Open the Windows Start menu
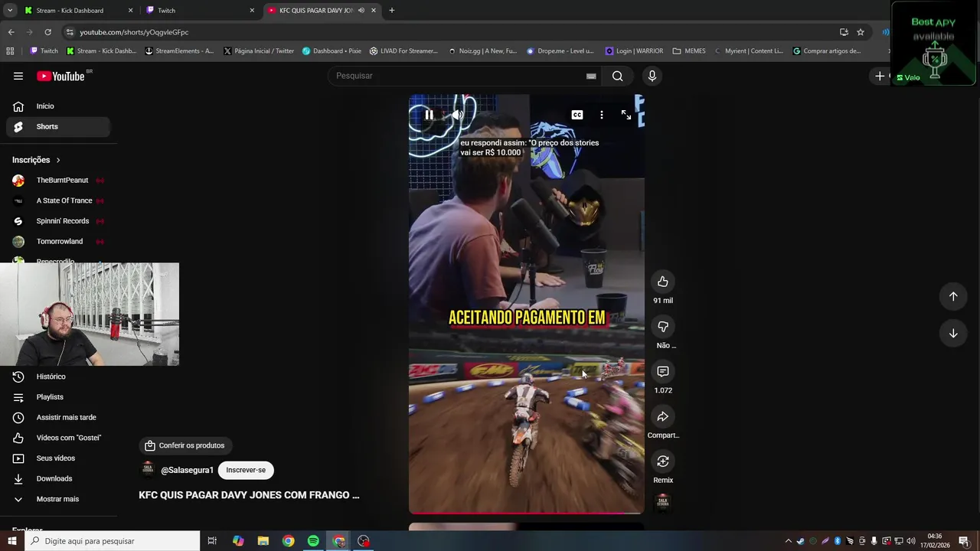The width and height of the screenshot is (980, 551). pyautogui.click(x=11, y=541)
